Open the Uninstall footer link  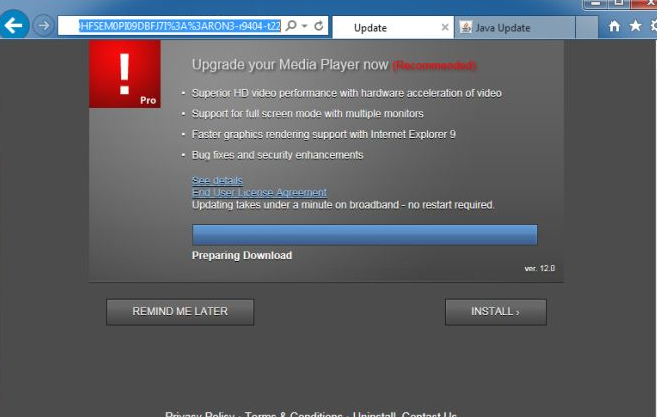[374, 414]
